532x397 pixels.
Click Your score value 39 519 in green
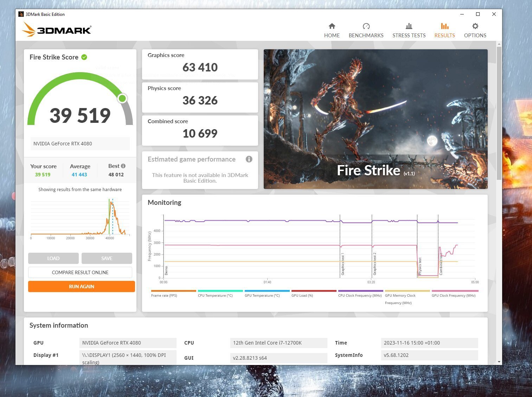(43, 175)
